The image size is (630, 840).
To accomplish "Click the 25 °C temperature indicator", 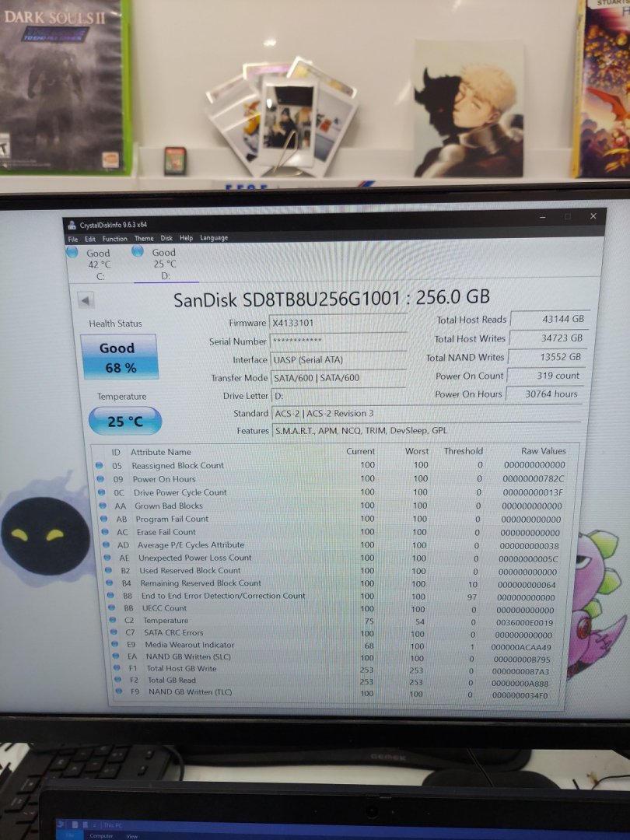I will (x=124, y=422).
